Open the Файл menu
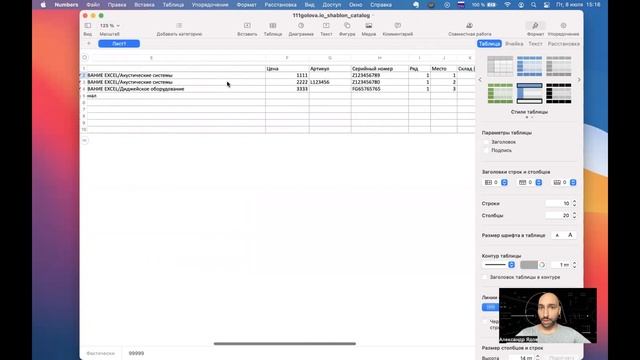Screen dimensions: 640x360 coord(93,5)
